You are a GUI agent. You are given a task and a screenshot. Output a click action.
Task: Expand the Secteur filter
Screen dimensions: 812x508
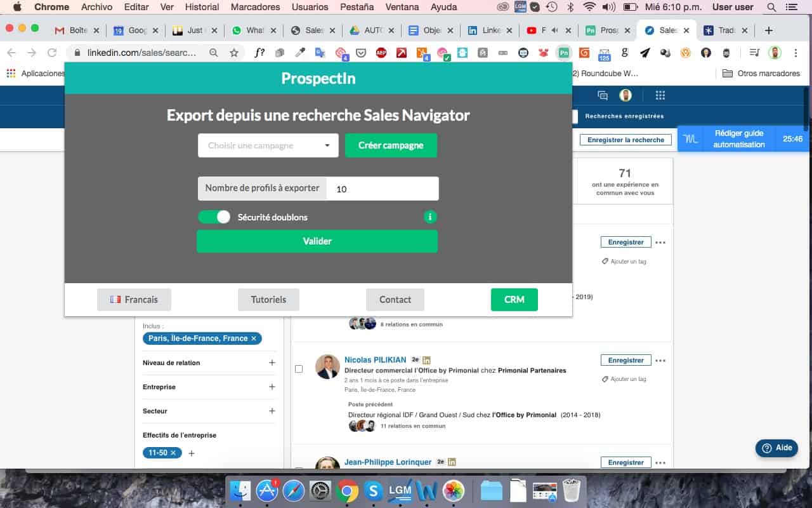pyautogui.click(x=272, y=411)
